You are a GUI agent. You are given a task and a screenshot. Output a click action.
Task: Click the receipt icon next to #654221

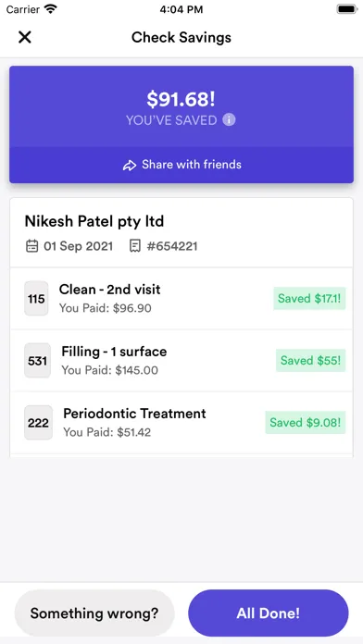134,246
